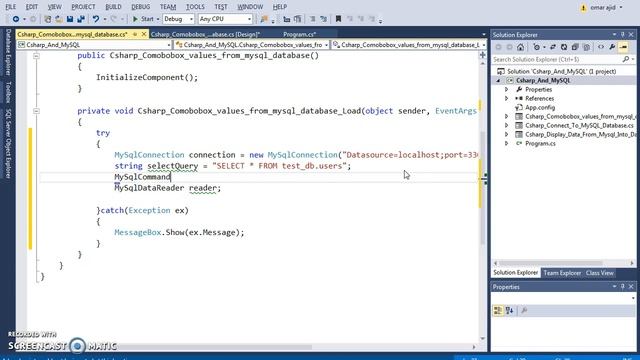Open the Toolbox side tab

[8, 92]
